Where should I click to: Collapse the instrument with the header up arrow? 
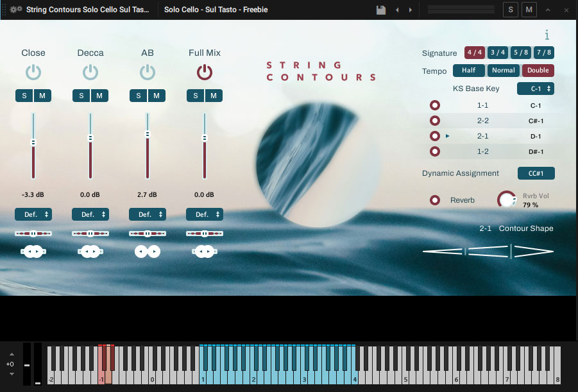pyautogui.click(x=548, y=10)
